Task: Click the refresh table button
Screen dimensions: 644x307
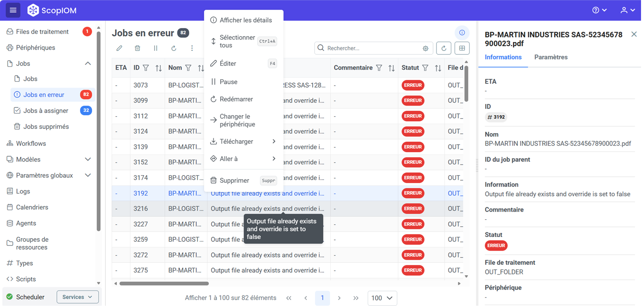Action: (444, 48)
